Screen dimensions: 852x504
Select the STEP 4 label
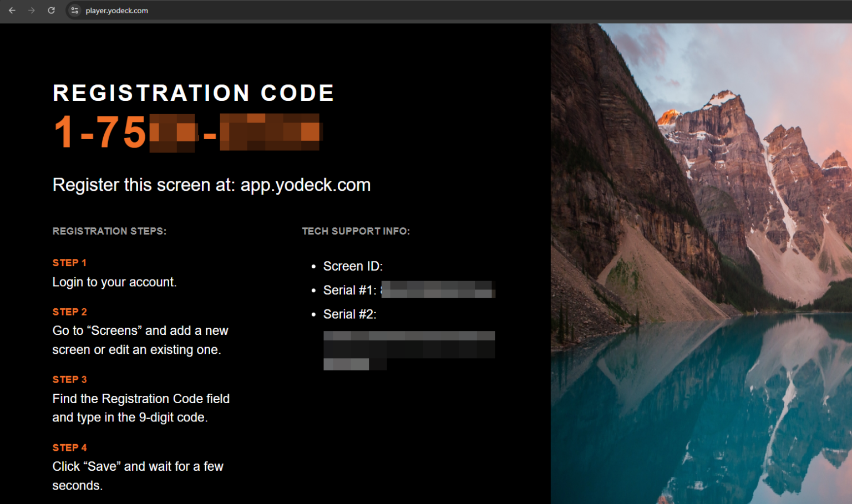pos(69,448)
